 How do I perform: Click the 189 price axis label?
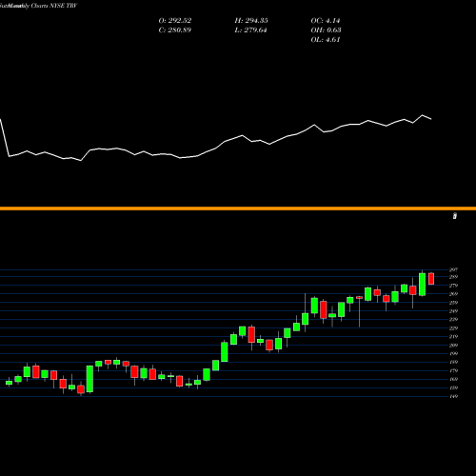453,362
